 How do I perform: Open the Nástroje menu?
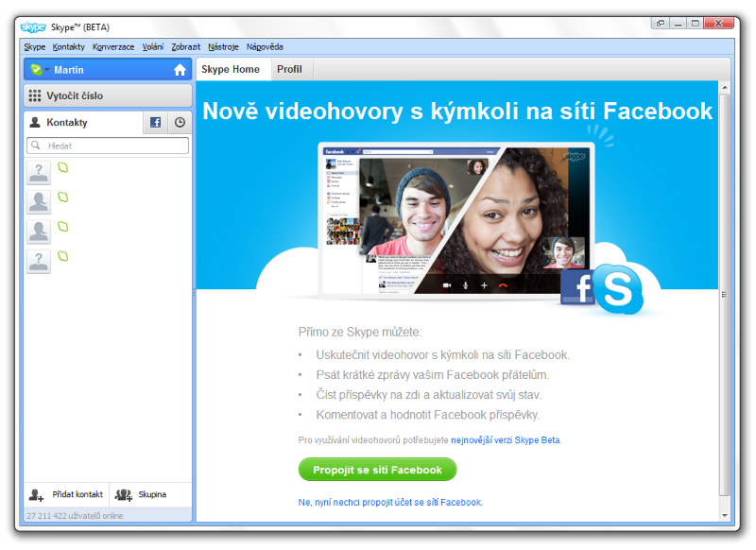(223, 46)
